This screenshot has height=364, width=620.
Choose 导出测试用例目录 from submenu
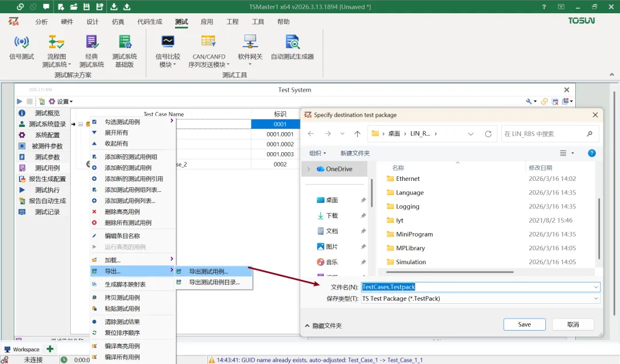click(214, 282)
